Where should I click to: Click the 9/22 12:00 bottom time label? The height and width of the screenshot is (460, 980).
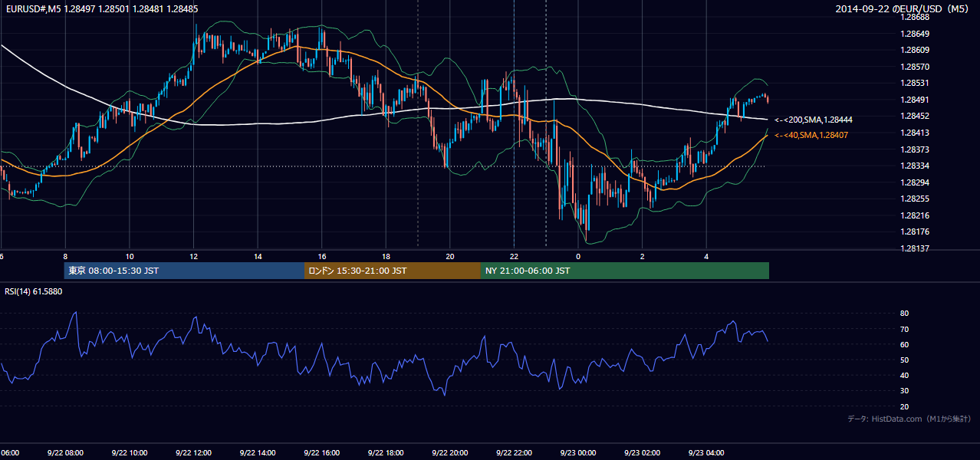[193, 453]
